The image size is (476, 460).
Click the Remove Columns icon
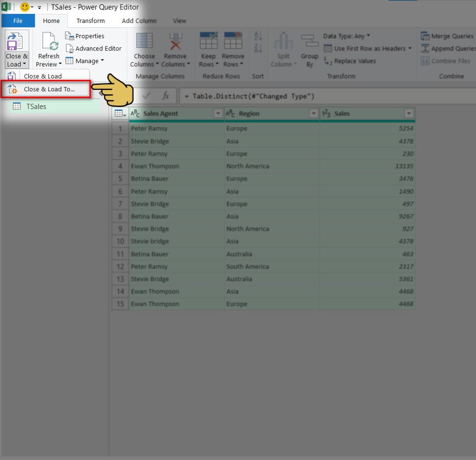pyautogui.click(x=175, y=42)
